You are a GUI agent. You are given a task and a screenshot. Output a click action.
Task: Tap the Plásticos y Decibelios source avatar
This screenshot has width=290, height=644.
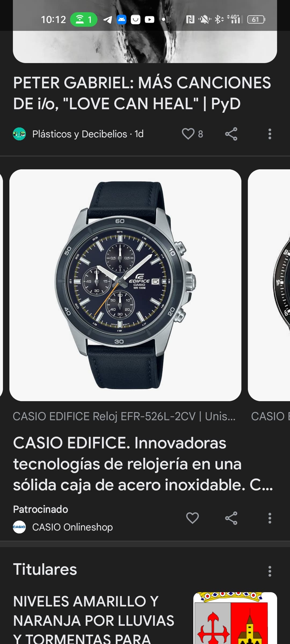(x=19, y=134)
